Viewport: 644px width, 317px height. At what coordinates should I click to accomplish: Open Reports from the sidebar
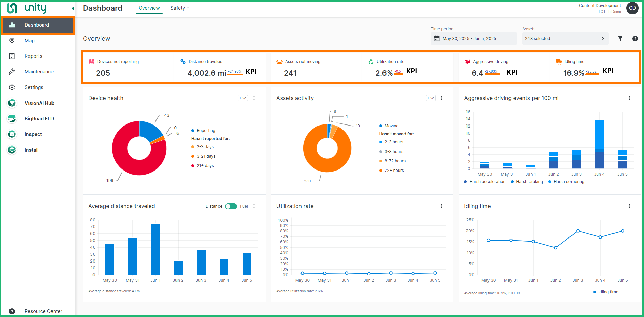coord(33,56)
